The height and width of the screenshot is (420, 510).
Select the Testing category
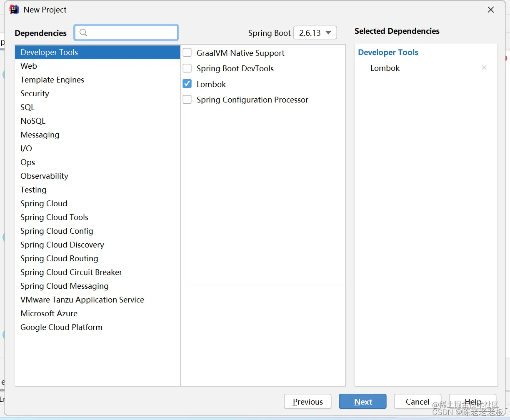click(x=97, y=190)
